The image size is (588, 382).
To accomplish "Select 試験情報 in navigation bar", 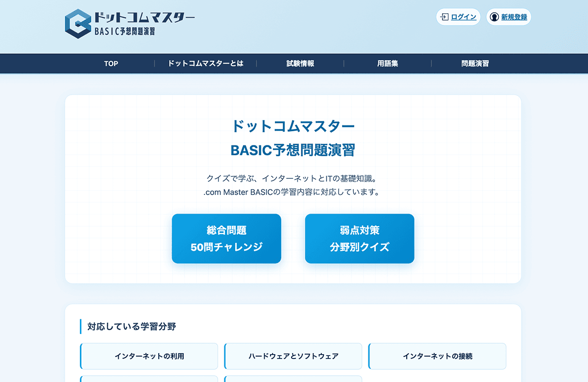I will pyautogui.click(x=300, y=64).
